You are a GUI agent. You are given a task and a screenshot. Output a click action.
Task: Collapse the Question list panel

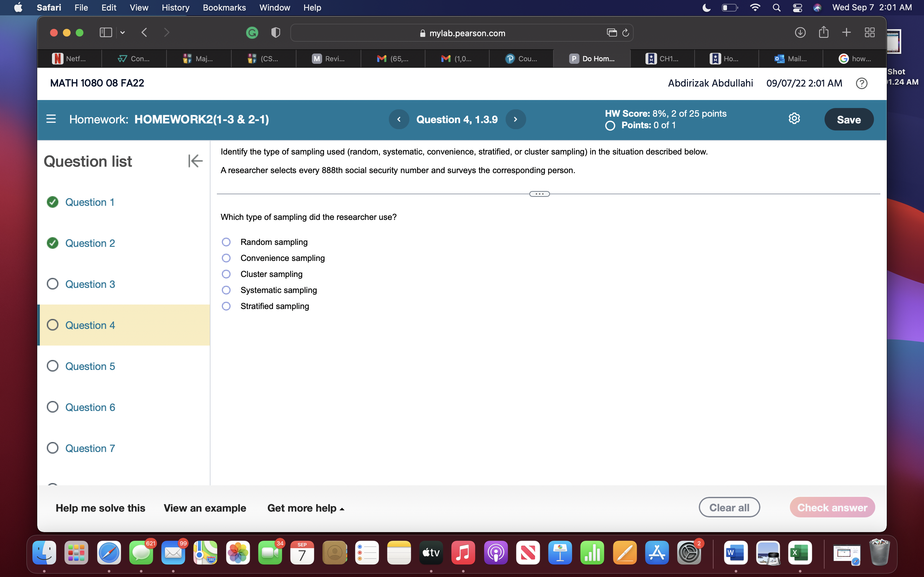[x=195, y=161]
